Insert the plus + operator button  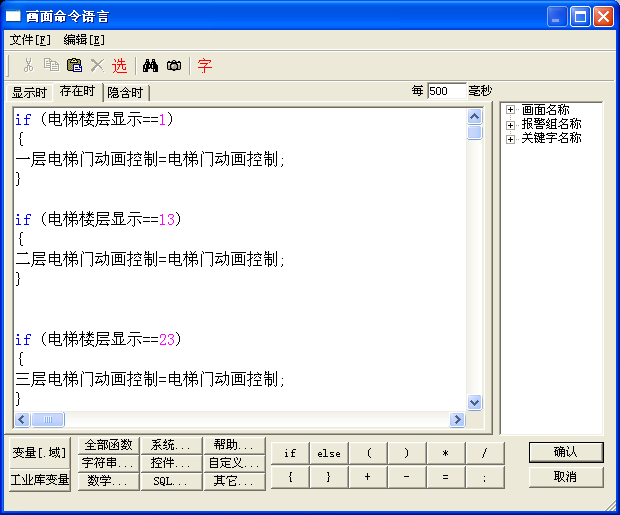pyautogui.click(x=368, y=477)
